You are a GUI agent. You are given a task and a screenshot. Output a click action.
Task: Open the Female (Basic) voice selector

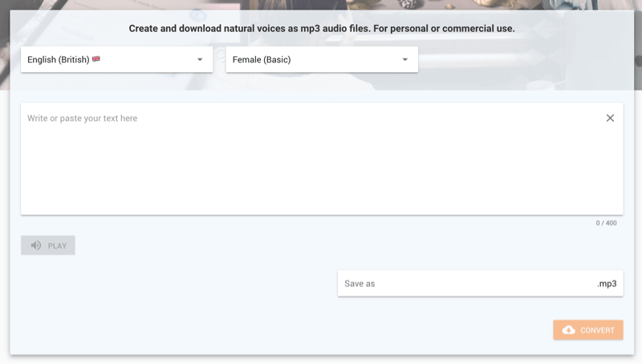pos(321,59)
